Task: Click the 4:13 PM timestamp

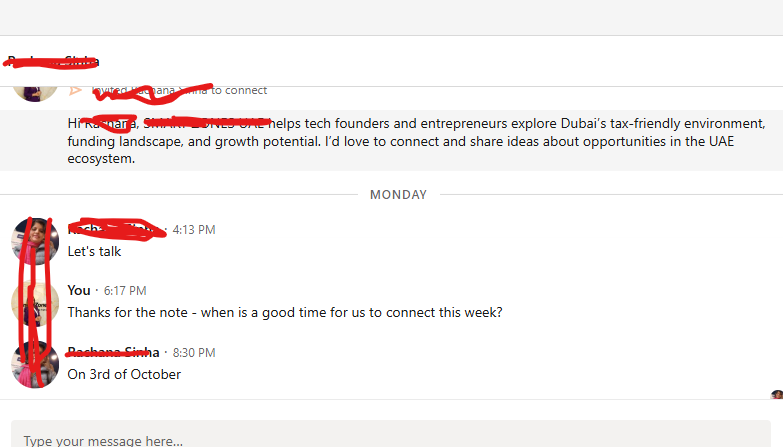Action: tap(194, 229)
